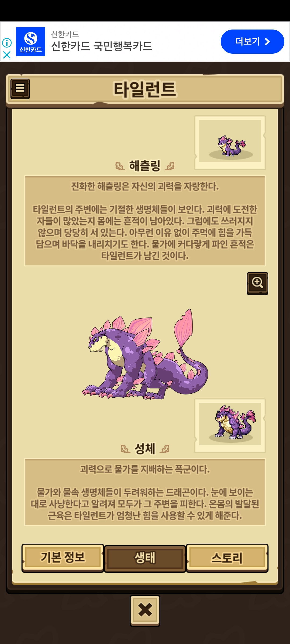Tap the hatchling pixel sprite thumbnail

click(x=230, y=143)
